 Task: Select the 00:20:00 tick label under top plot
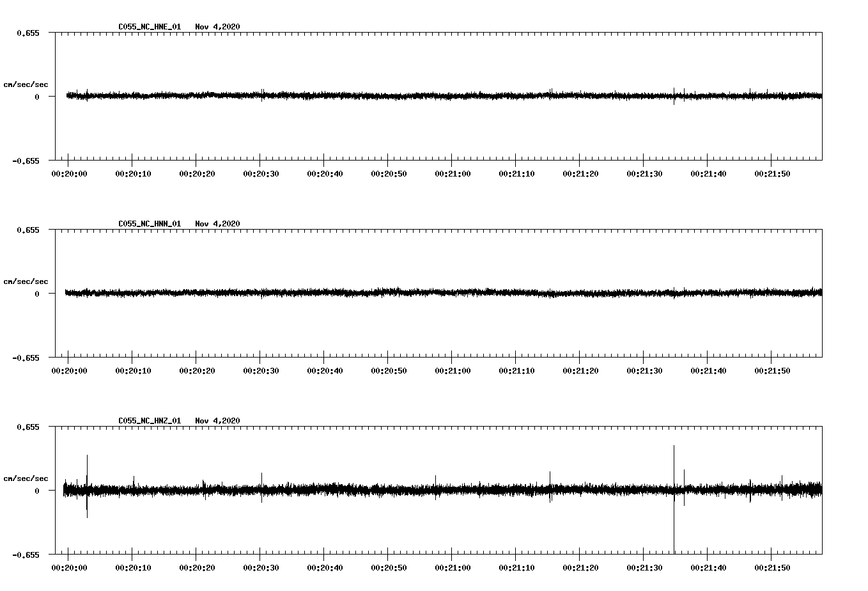pos(69,173)
